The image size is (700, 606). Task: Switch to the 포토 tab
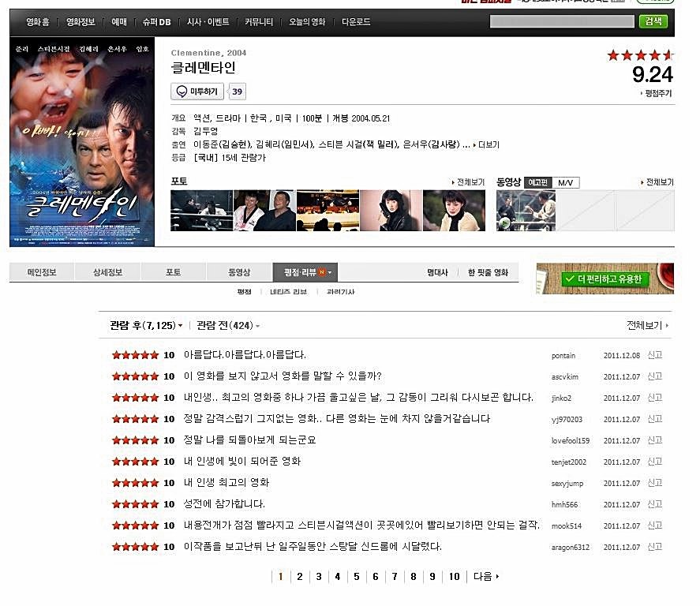pos(173,272)
